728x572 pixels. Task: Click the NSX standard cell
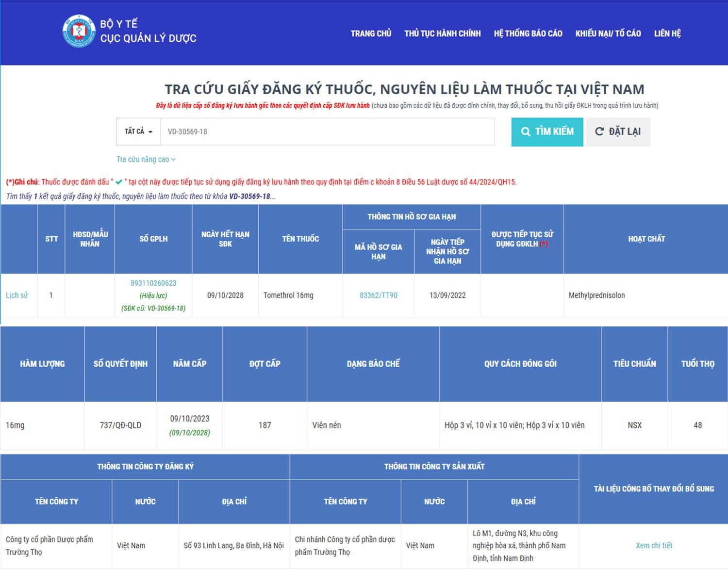click(635, 425)
